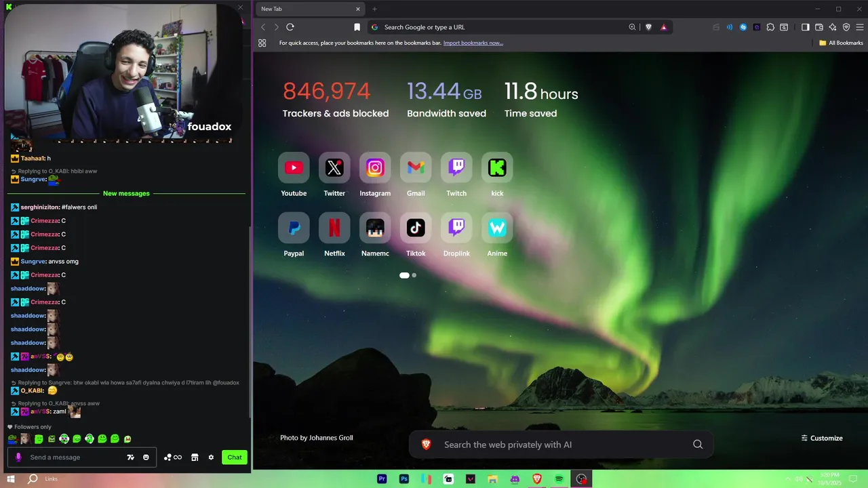Screen dimensions: 868x488
Task: Click the Time saved stat
Action: (541, 99)
